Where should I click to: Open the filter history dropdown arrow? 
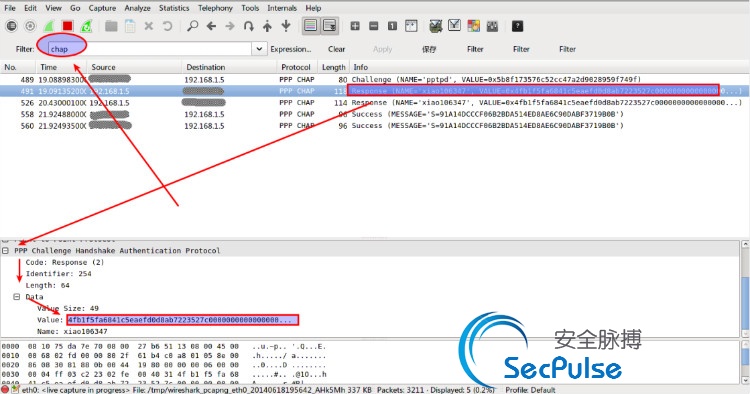point(259,49)
